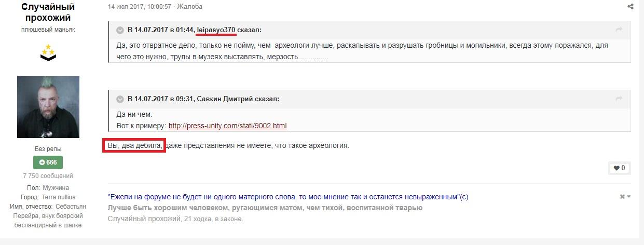Collapse the Савкин Дмитрий quote toggle
Image resolution: width=644 pixels, height=245 pixels.
pos(120,99)
